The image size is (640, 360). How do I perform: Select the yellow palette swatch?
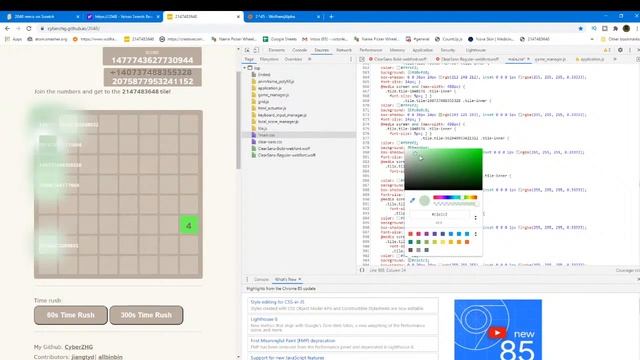443,242
